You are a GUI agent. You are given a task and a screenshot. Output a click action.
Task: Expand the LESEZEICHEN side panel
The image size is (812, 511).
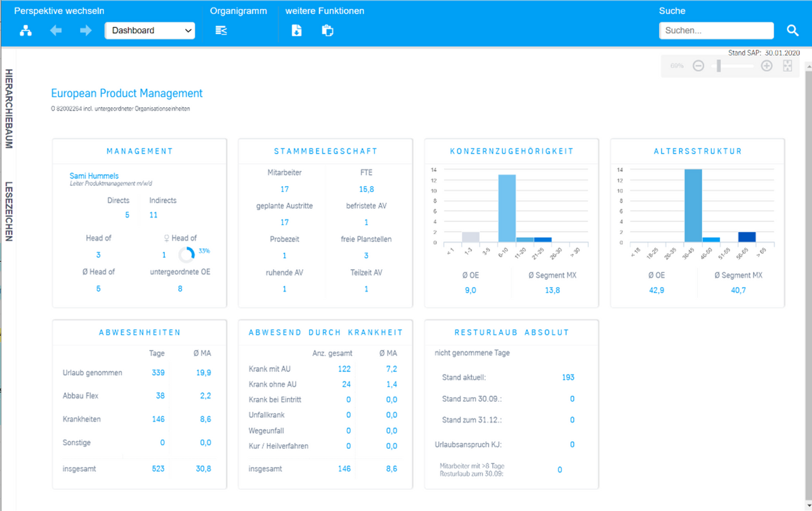[x=9, y=211]
